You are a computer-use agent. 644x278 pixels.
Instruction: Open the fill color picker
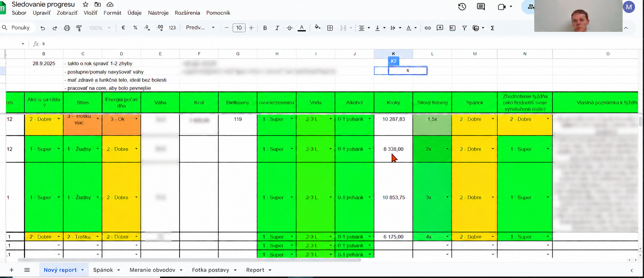click(317, 28)
